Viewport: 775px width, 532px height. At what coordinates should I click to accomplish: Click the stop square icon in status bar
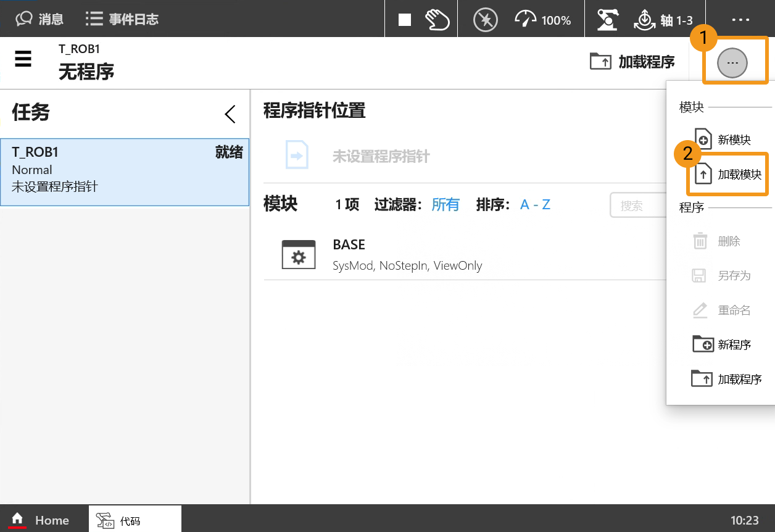[405, 20]
